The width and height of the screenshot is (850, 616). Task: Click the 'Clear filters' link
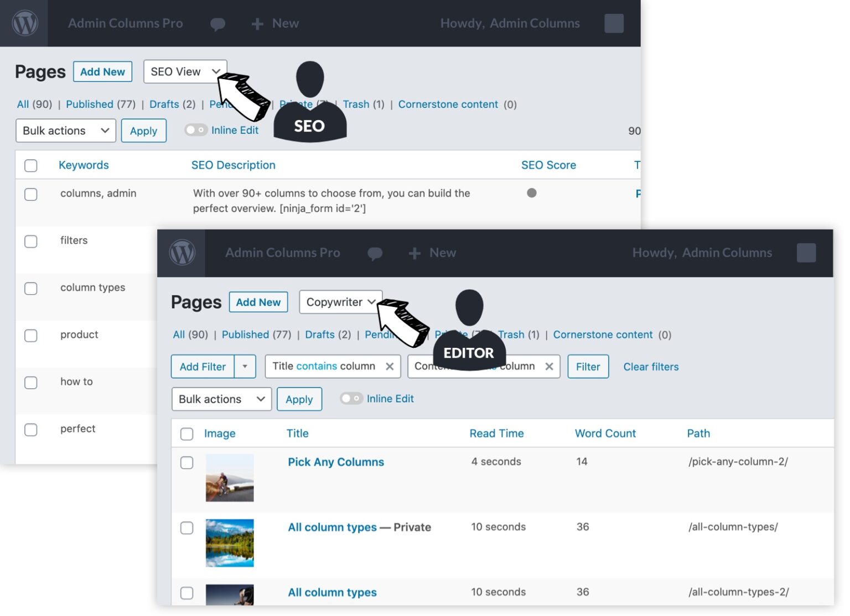[651, 367]
